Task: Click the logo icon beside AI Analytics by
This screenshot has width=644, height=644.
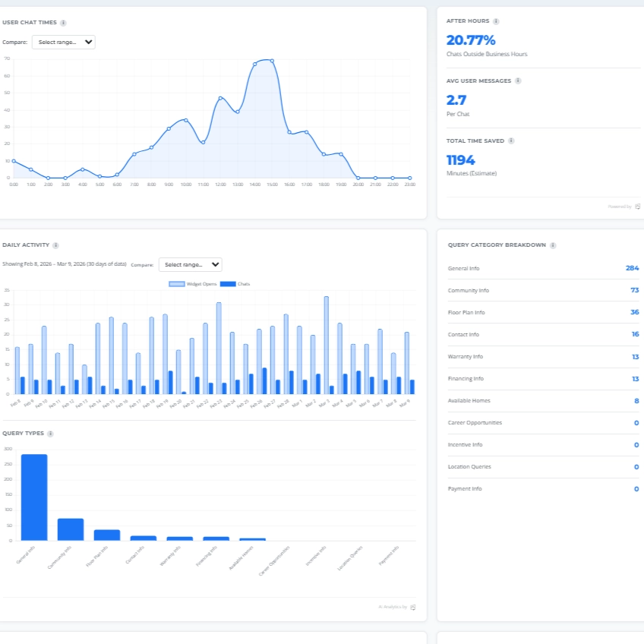Action: coord(413,607)
